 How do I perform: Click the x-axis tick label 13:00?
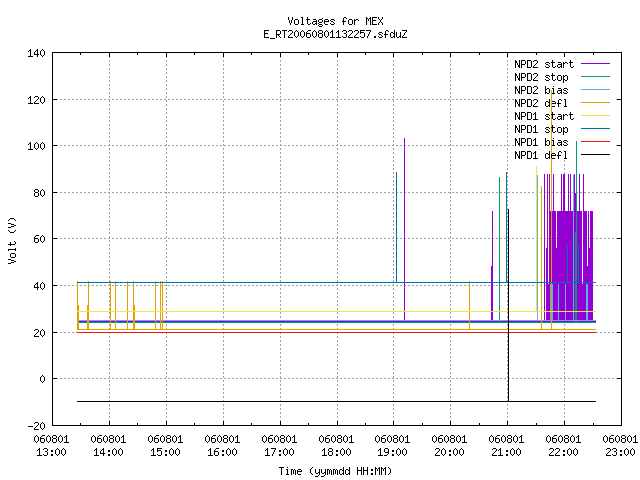(x=51, y=452)
